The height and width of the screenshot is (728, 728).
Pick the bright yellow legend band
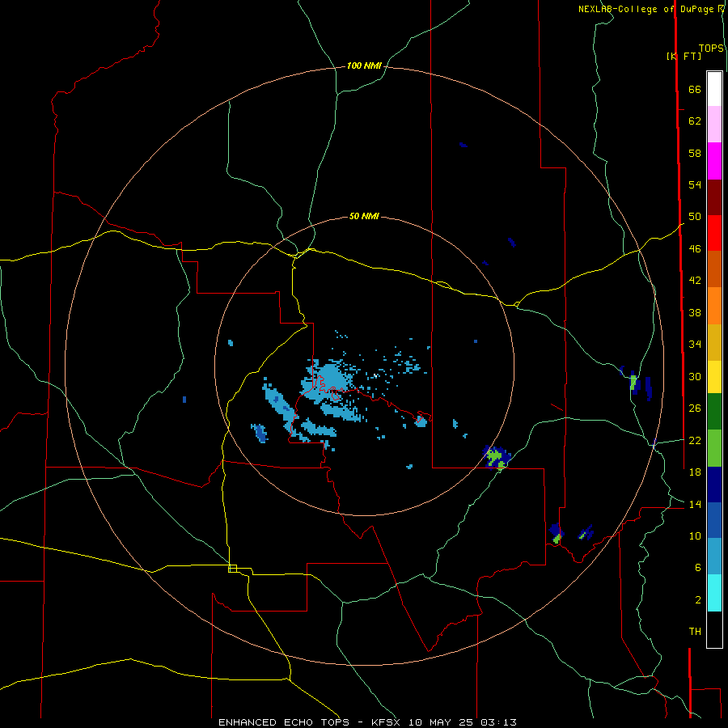pyautogui.click(x=714, y=377)
